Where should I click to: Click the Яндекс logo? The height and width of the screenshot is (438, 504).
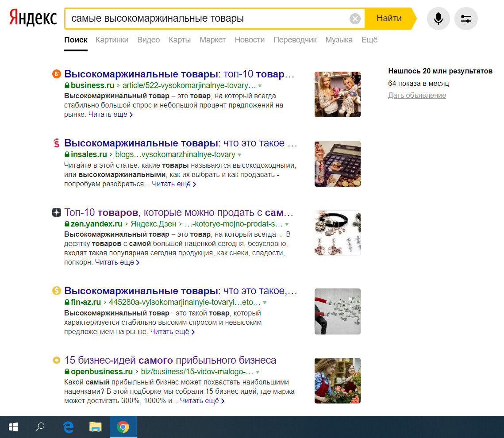[33, 18]
